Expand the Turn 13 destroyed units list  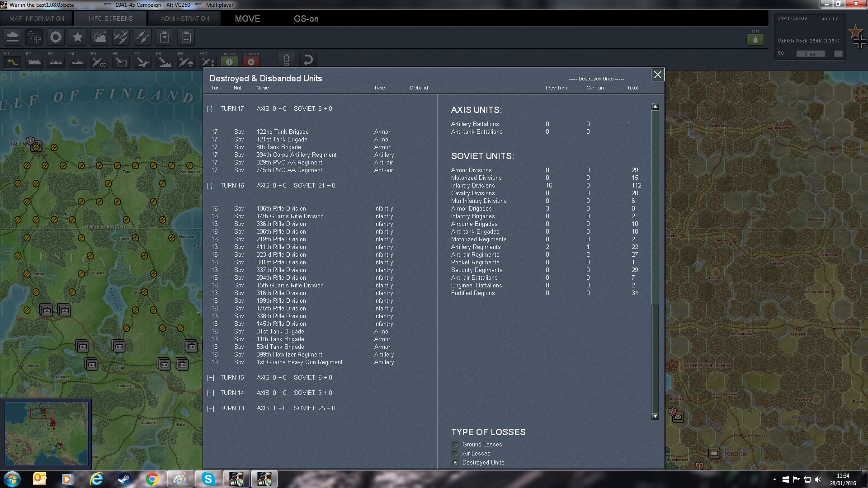[x=211, y=408]
